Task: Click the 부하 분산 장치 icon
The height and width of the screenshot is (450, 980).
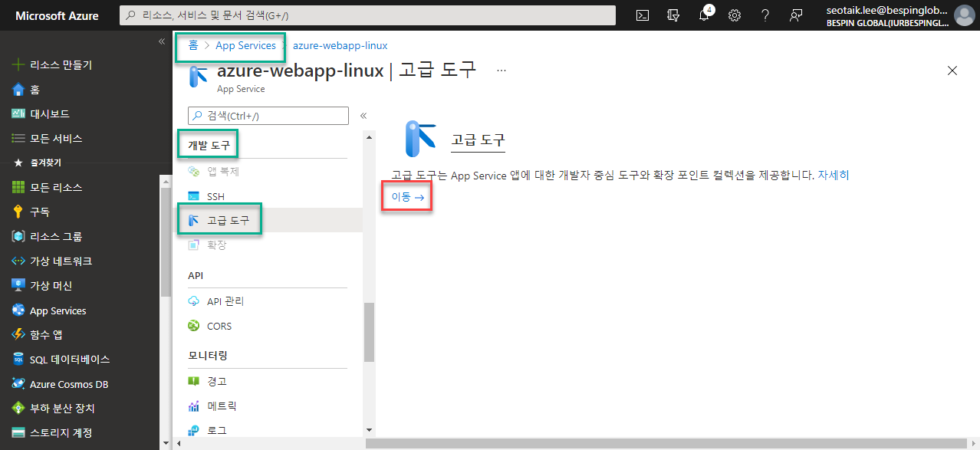Action: (19, 408)
